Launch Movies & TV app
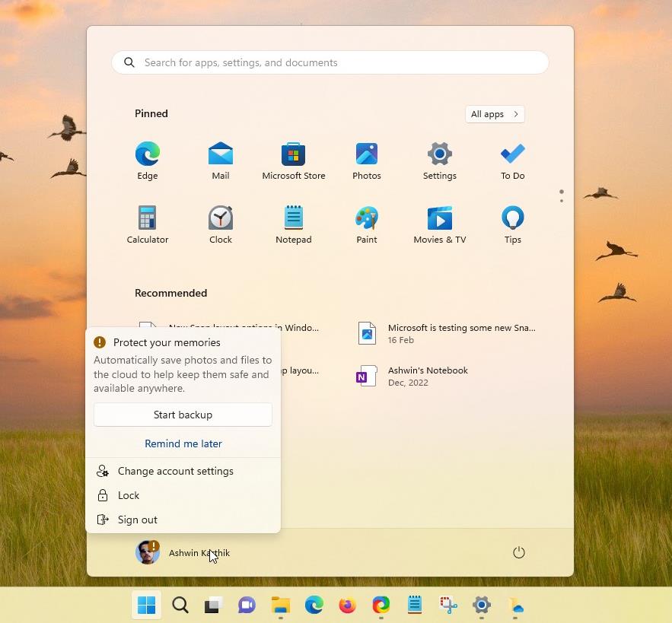This screenshot has height=623, width=672. (x=439, y=224)
